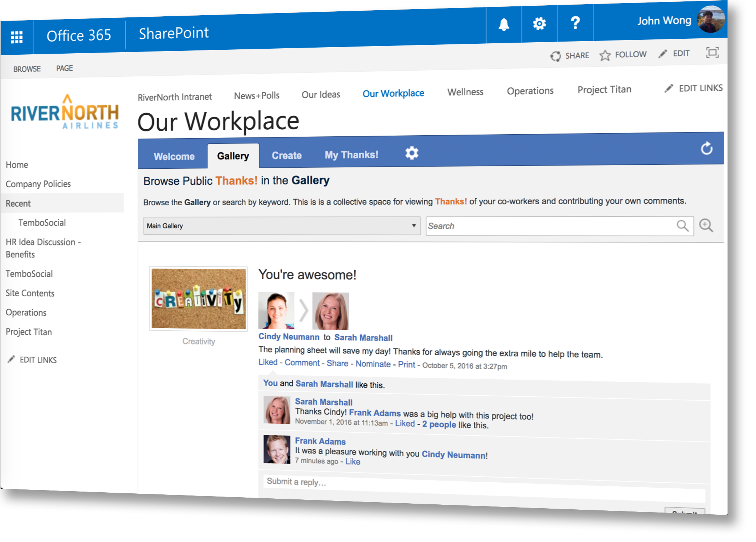Open Wellness in top navigation
The height and width of the screenshot is (542, 756).
(x=465, y=92)
